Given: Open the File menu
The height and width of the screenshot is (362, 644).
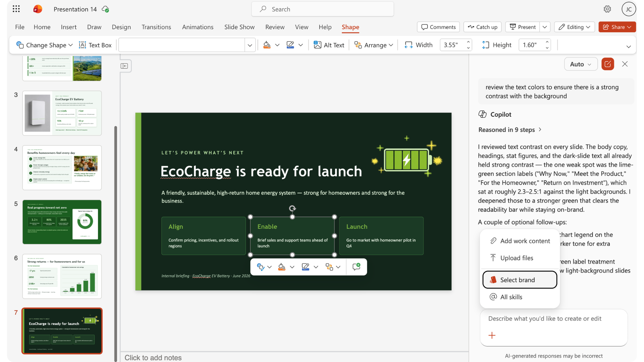Looking at the screenshot, I should click(20, 27).
